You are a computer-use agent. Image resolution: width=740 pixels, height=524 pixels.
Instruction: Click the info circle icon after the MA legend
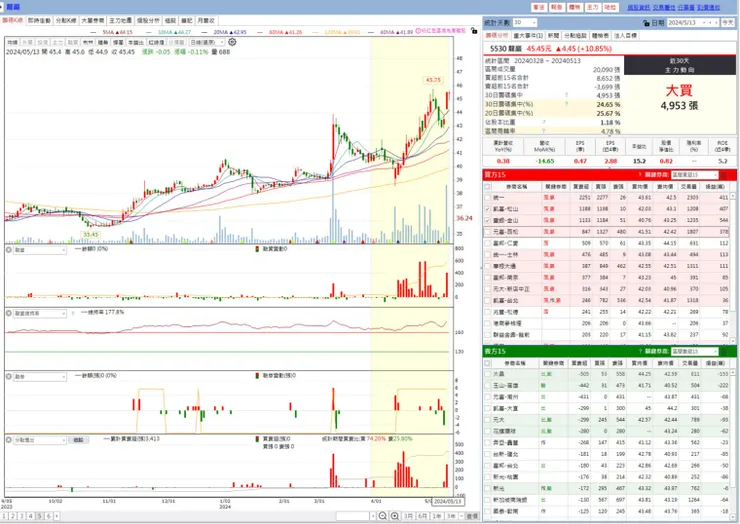point(418,31)
